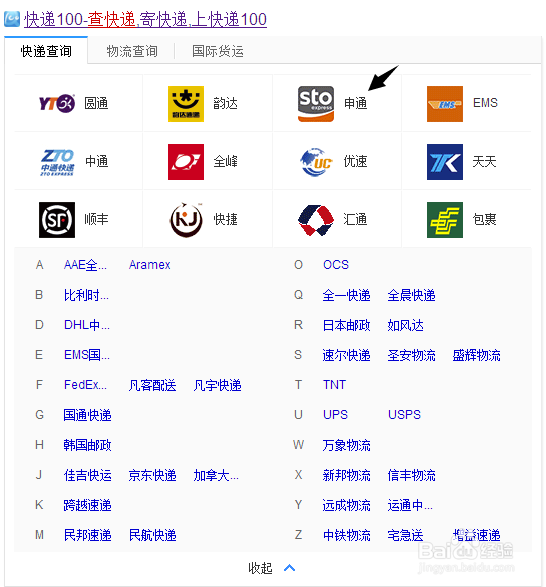Click the DHL中... link
The width and height of the screenshot is (546, 587).
coord(87,325)
